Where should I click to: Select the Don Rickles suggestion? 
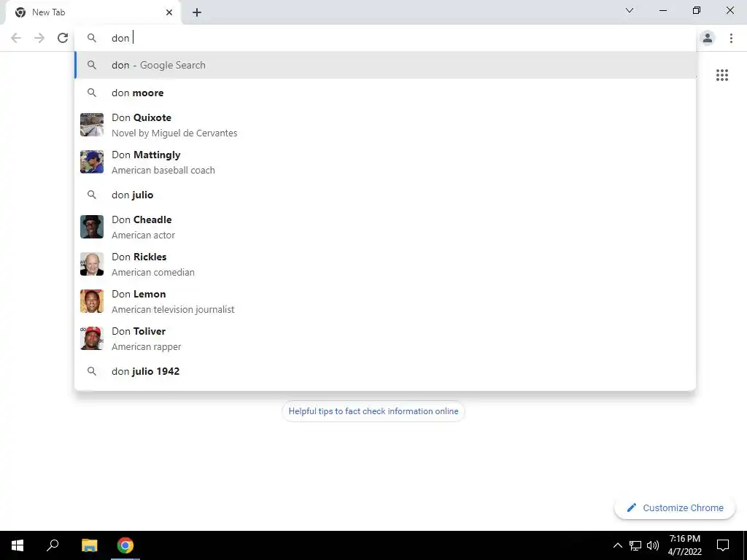(385, 264)
